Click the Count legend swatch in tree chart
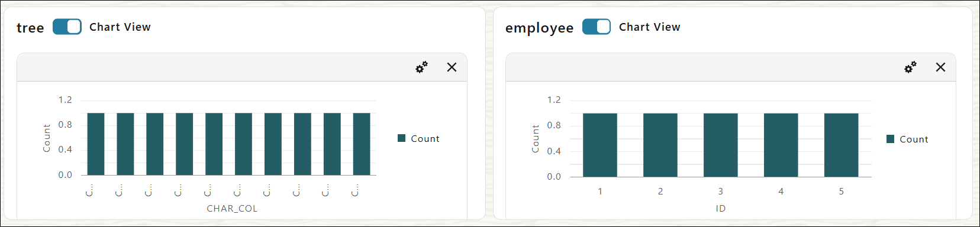 [x=401, y=138]
